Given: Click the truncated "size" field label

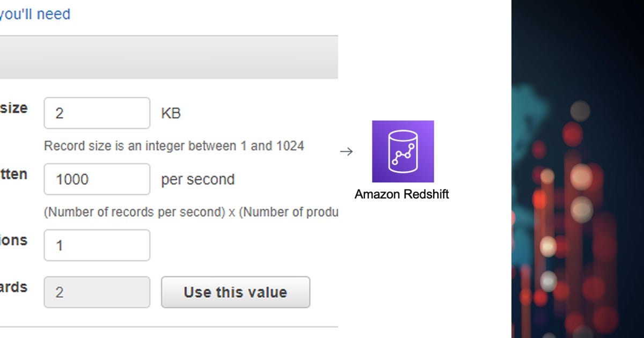Looking at the screenshot, I should coord(13,108).
